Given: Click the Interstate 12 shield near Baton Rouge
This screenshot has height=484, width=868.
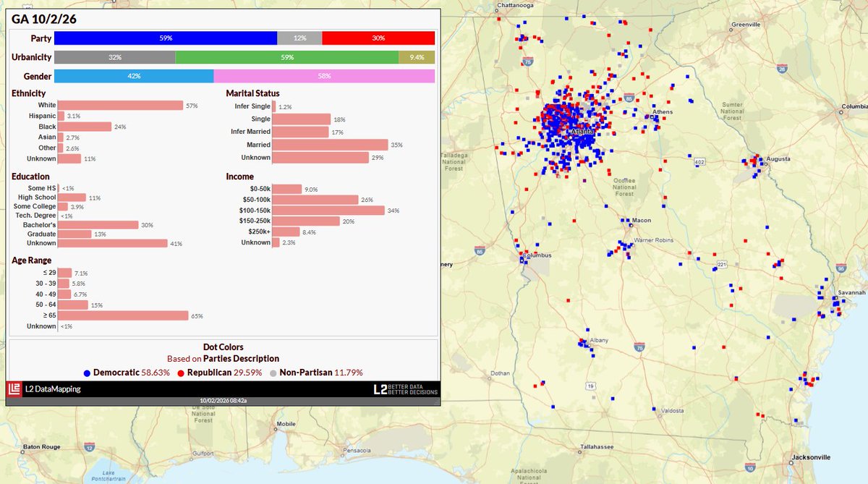Looking at the screenshot, I should (88, 449).
